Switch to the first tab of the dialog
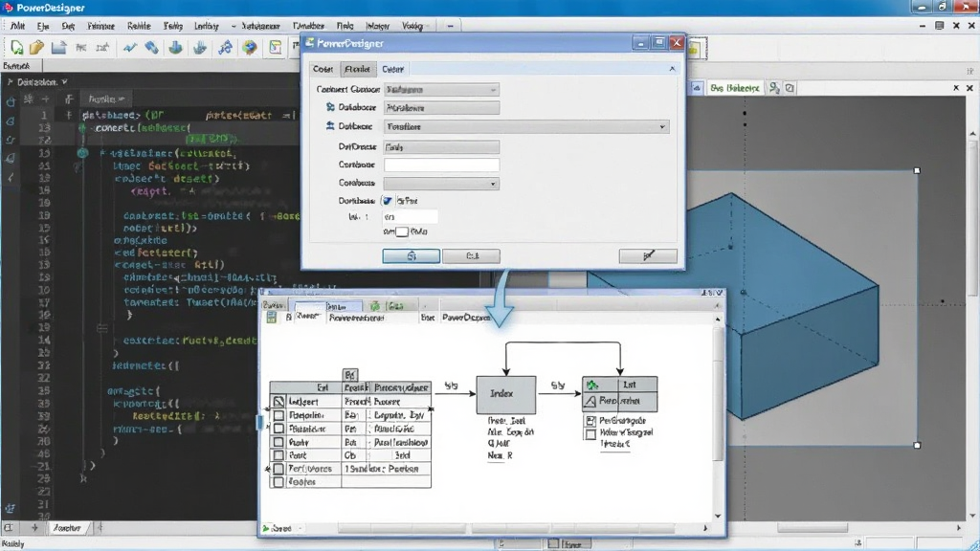The height and width of the screenshot is (551, 980). [323, 69]
